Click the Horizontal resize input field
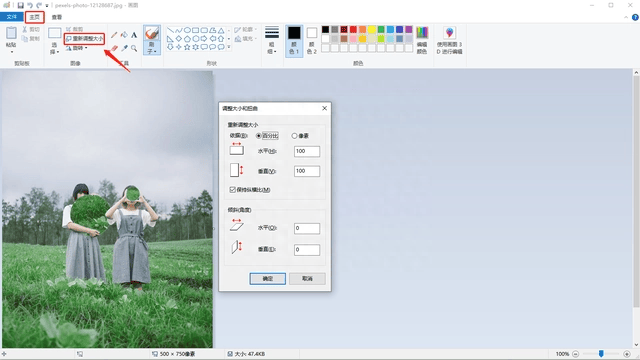This screenshot has height=360, width=640. tap(307, 151)
